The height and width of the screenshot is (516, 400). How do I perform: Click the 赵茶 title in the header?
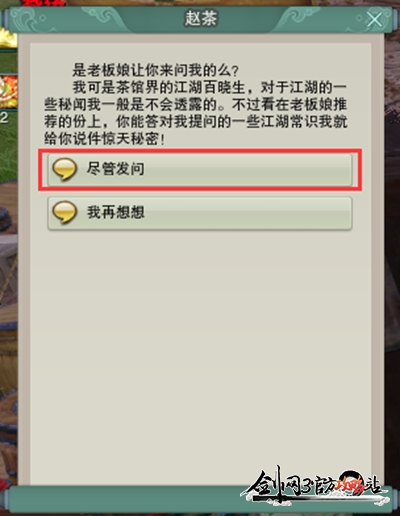point(201,18)
